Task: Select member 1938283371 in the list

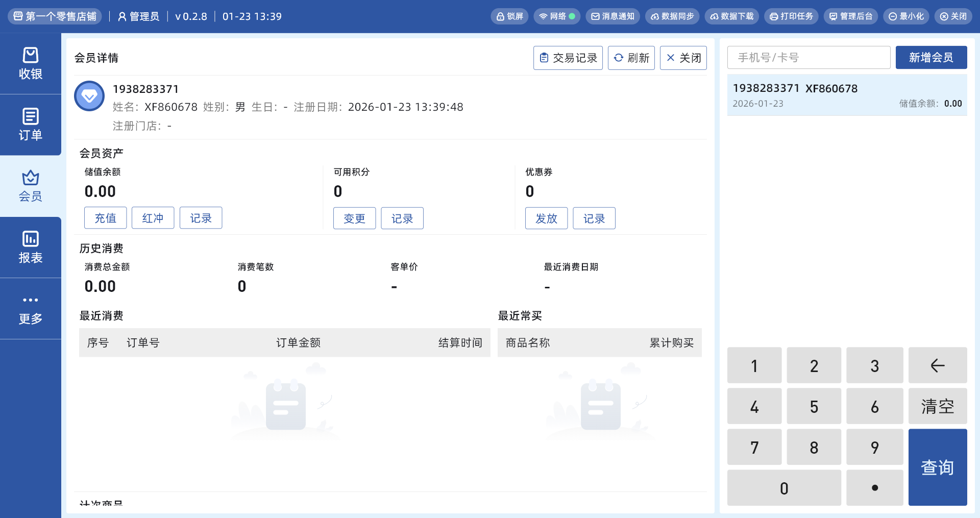Action: (x=847, y=95)
